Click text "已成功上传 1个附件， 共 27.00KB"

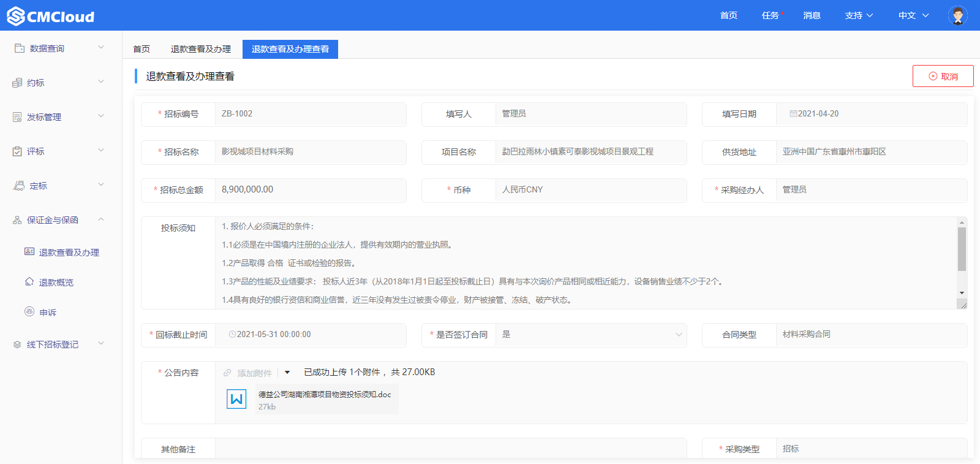tap(369, 372)
